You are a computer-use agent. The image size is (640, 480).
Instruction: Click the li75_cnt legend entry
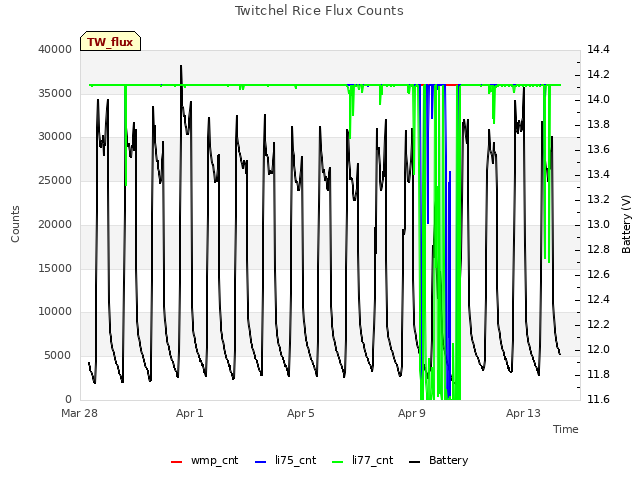pyautogui.click(x=285, y=460)
